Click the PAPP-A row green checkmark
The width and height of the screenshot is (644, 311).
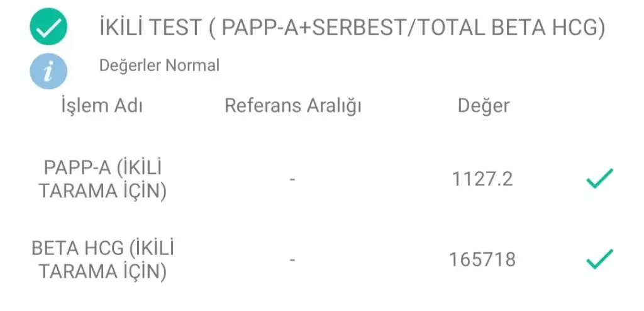point(599,179)
